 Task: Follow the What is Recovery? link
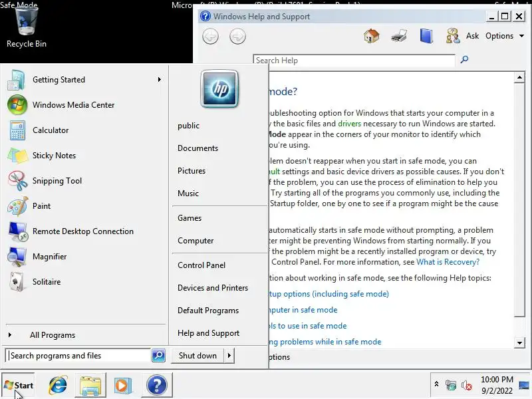click(448, 262)
